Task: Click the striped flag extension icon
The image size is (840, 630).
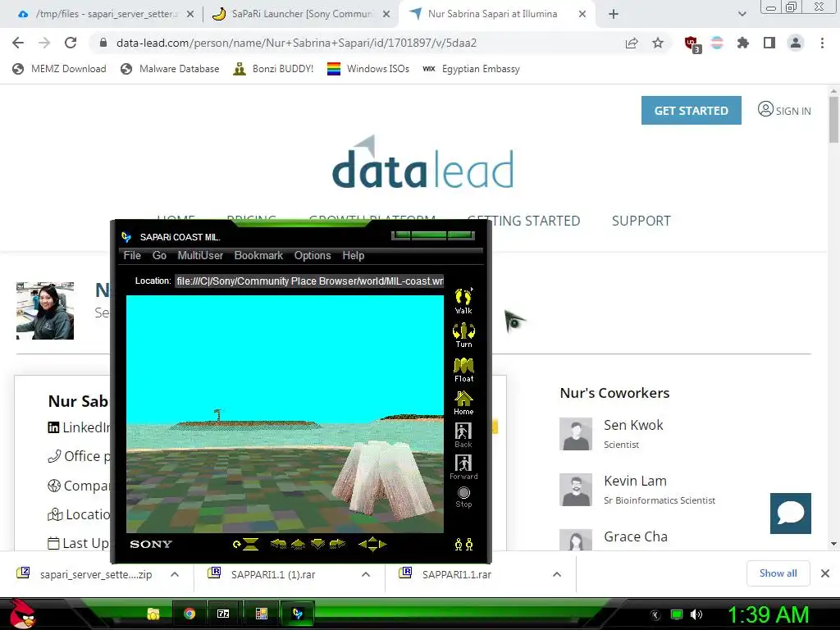Action: [x=717, y=43]
